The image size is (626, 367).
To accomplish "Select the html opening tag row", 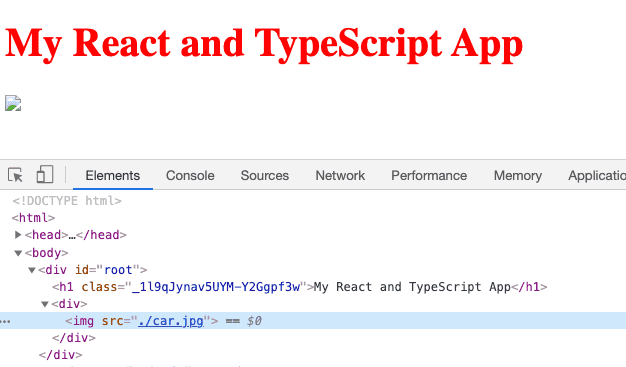I will [33, 218].
